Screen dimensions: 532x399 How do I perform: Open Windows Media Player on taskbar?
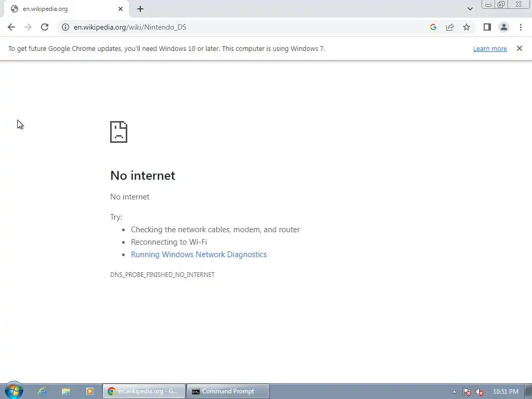pyautogui.click(x=89, y=391)
